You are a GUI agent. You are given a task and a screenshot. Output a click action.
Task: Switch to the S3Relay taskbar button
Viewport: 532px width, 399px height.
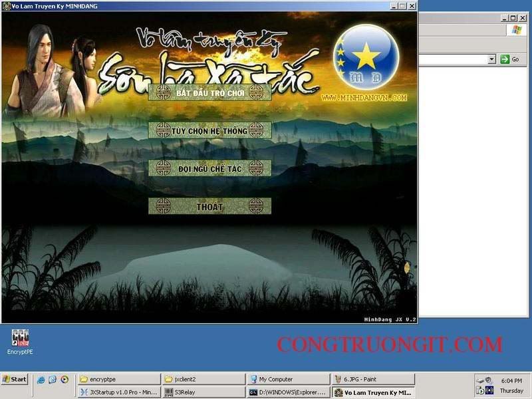(x=203, y=392)
